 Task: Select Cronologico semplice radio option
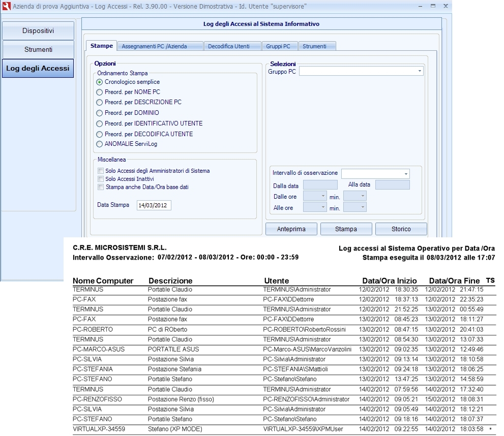point(100,82)
